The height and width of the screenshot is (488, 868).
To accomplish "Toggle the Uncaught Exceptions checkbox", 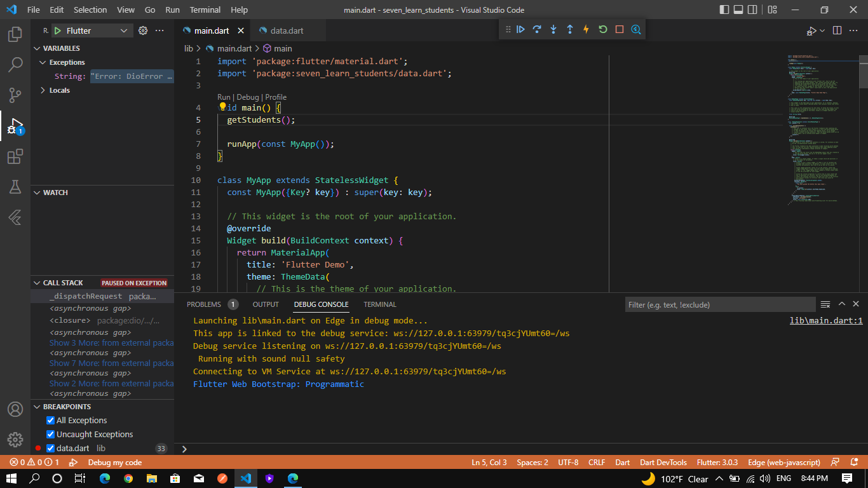I will coord(51,434).
